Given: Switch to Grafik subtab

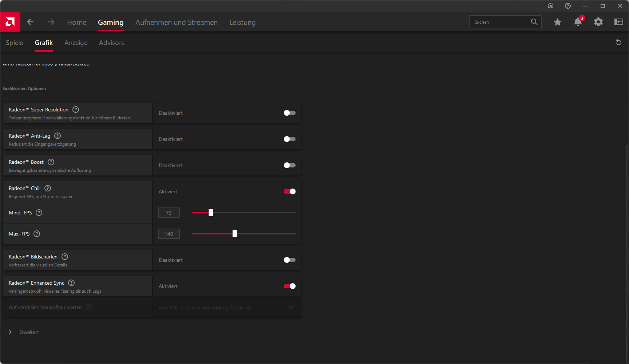Looking at the screenshot, I should [x=44, y=43].
